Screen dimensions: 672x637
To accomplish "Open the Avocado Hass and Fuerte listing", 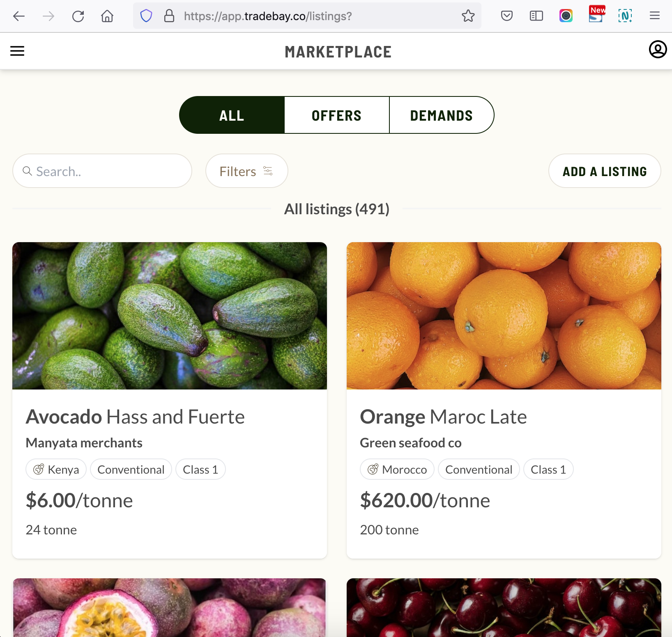I will coord(135,417).
